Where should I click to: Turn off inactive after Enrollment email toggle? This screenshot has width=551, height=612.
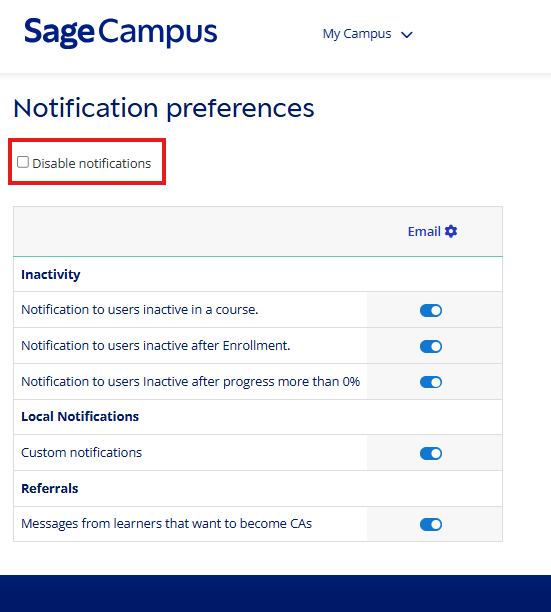[x=431, y=346]
